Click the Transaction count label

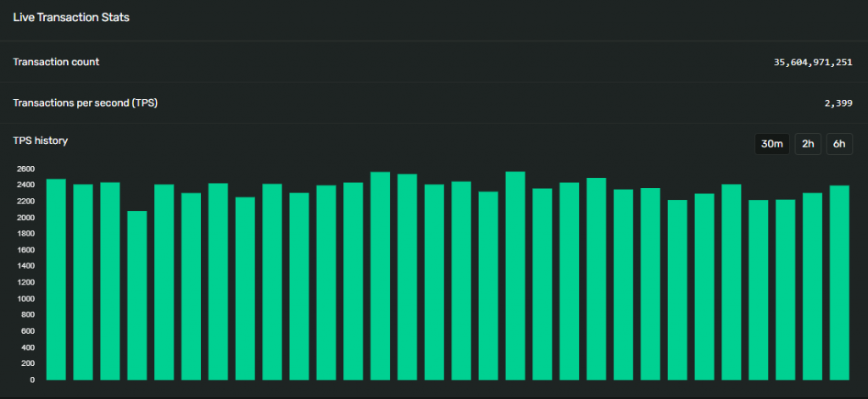57,62
